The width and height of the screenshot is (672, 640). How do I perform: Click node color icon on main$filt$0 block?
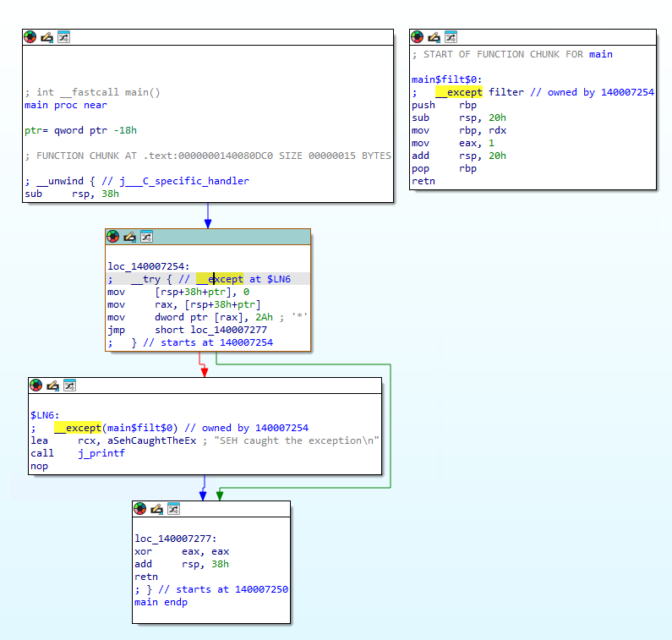(x=417, y=37)
